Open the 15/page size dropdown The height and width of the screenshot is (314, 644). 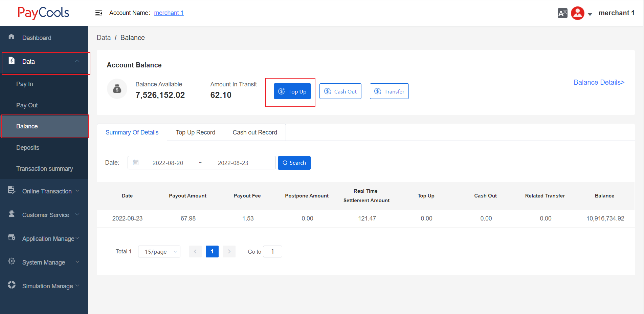coord(159,252)
